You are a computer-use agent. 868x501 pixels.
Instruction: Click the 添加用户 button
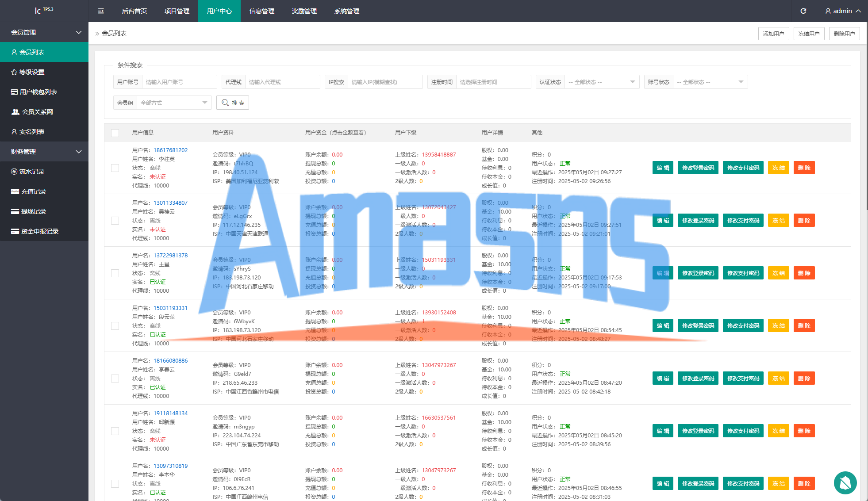pos(773,34)
